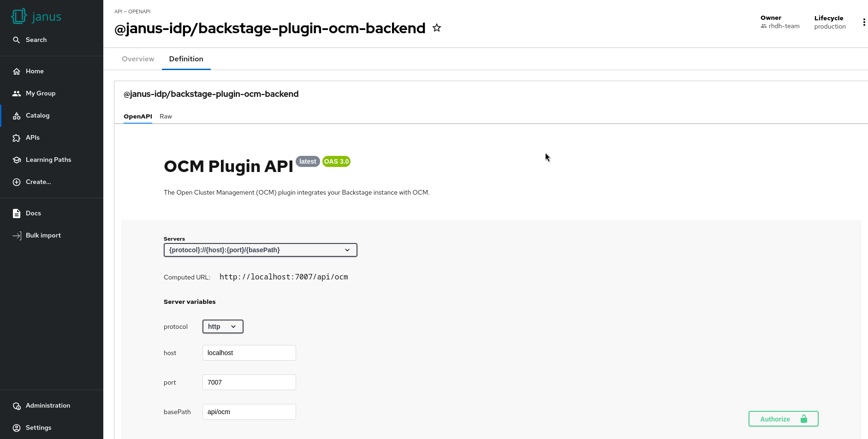Viewport: 868px width, 439px height.
Task: Open the three-dot more options menu
Action: (864, 22)
